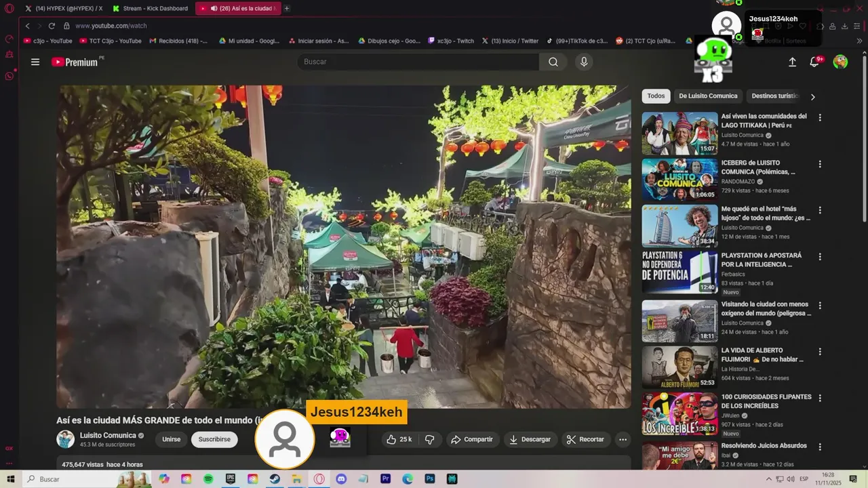
Task: Open Burj Al Arab hotel video thumbnail
Action: coord(679,226)
